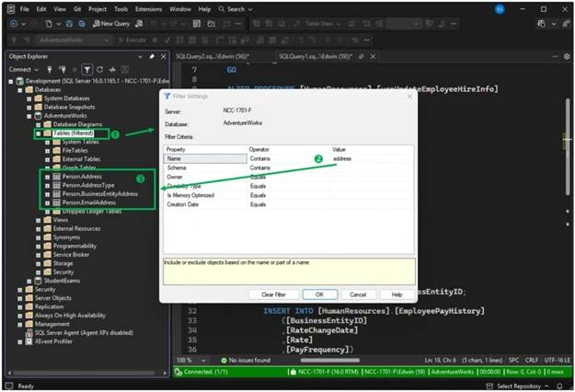Click the Value cell containing 'address'

tap(371, 159)
